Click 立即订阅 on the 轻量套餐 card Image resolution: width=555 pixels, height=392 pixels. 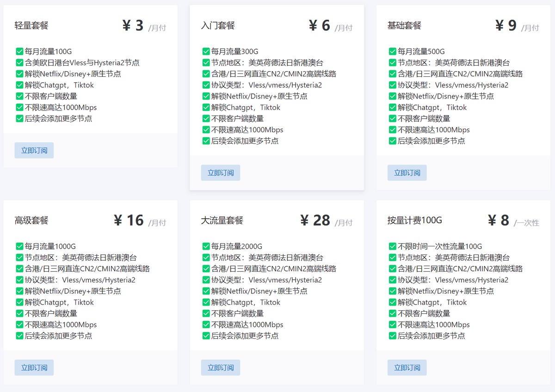(x=34, y=150)
